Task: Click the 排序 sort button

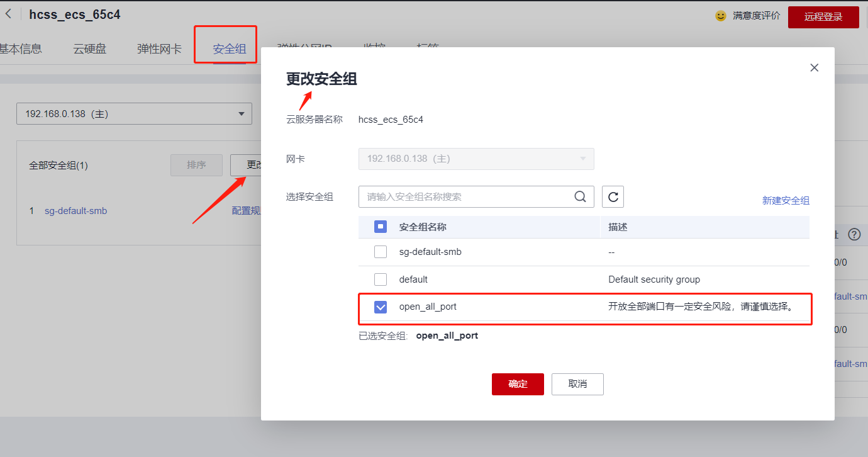Action: [x=196, y=165]
